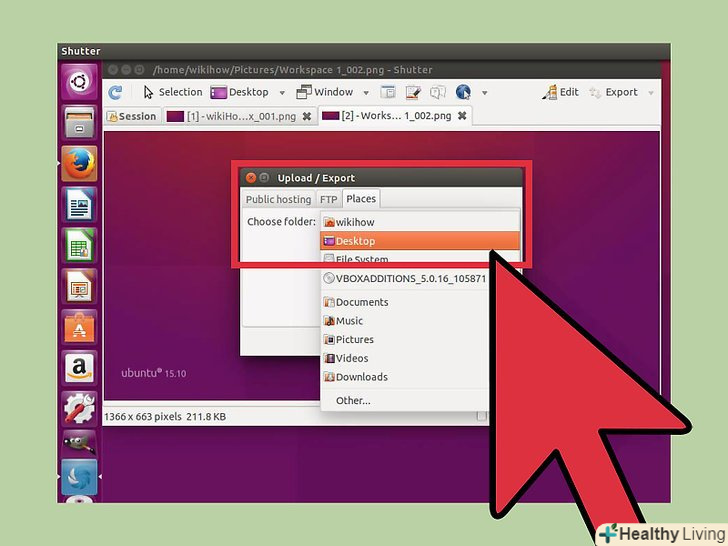728x546 pixels.
Task: Expand the web capture dropdown arrow
Action: click(x=484, y=93)
